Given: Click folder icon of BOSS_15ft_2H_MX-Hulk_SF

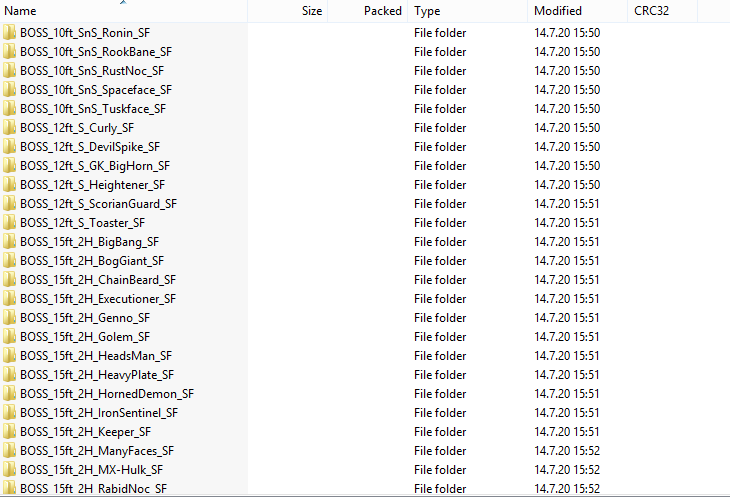Looking at the screenshot, I should click(x=9, y=470).
